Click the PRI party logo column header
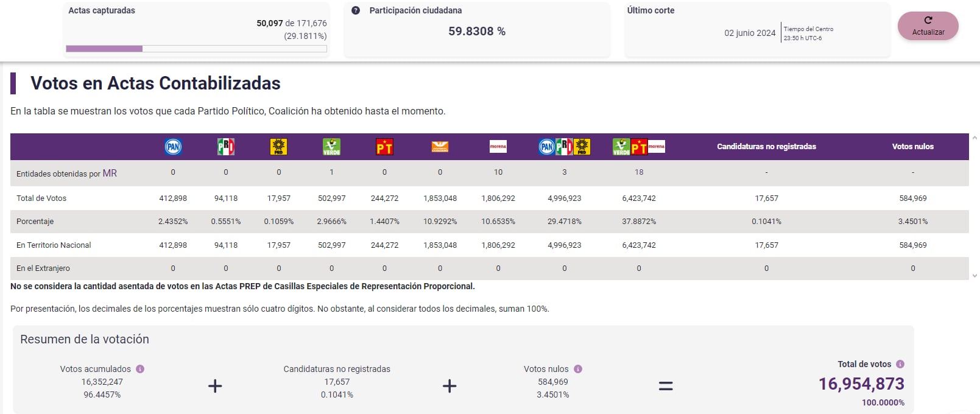The width and height of the screenshot is (980, 414). click(226, 147)
